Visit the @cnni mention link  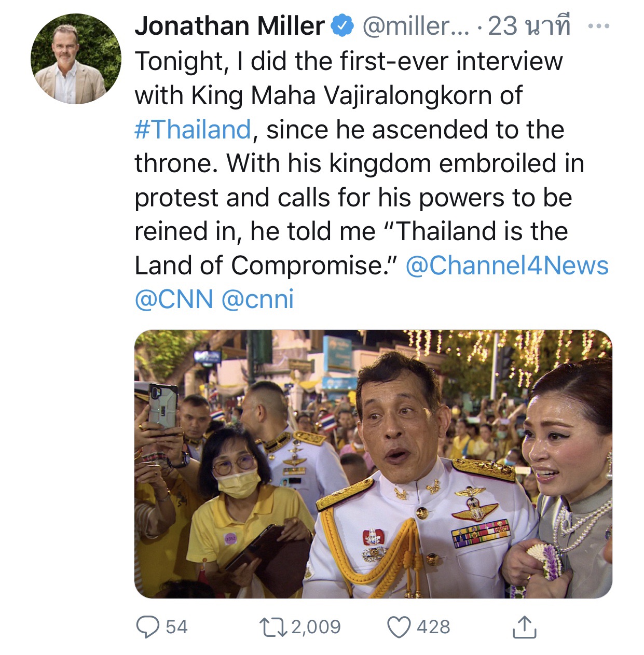click(257, 299)
